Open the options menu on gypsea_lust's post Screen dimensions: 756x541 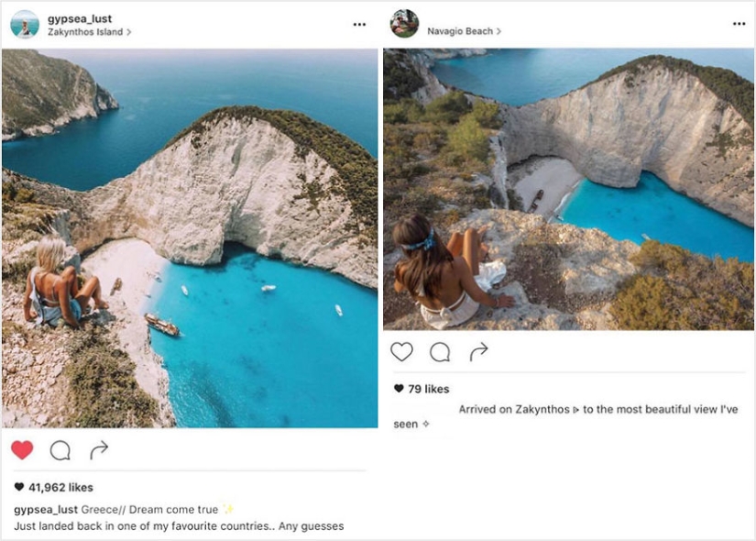click(359, 23)
